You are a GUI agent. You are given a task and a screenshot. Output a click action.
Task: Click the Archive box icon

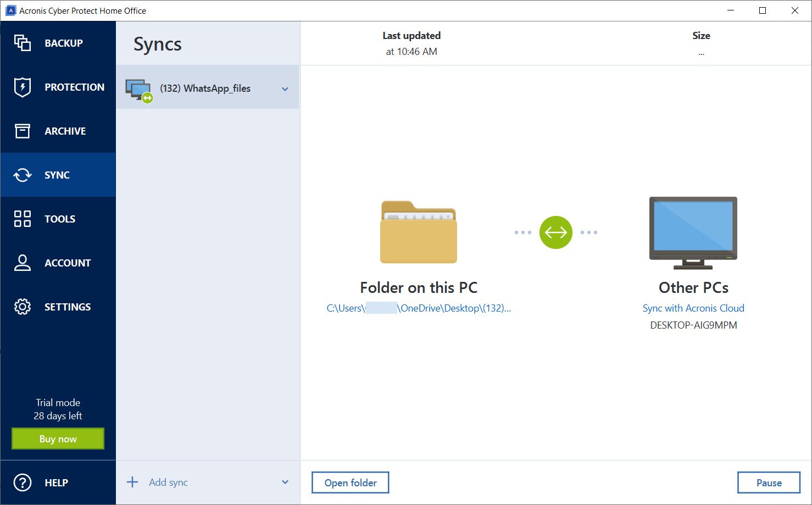23,131
